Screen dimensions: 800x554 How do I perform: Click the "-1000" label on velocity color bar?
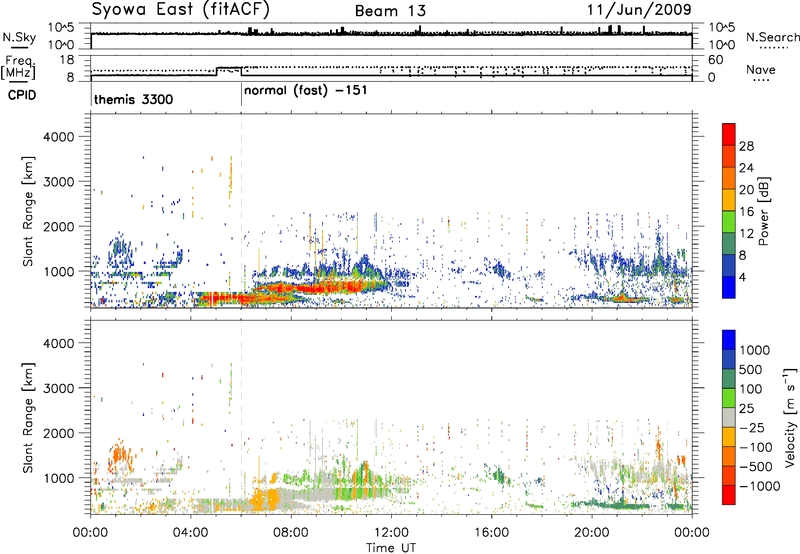[759, 486]
